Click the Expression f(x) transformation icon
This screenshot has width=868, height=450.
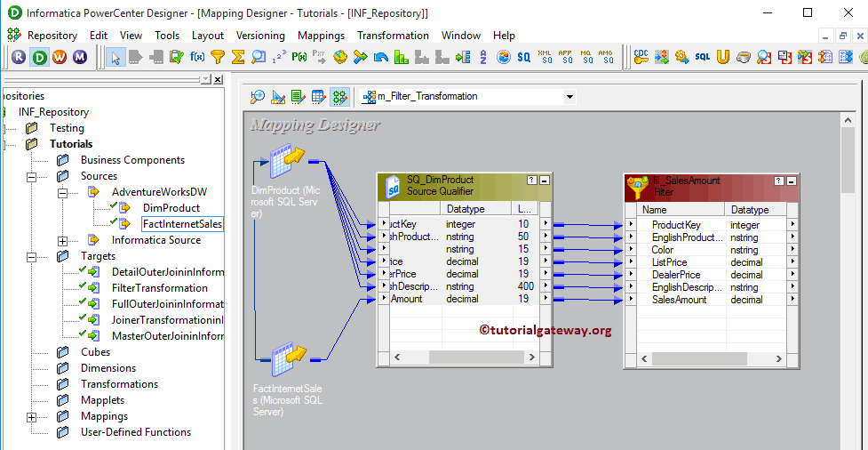197,57
